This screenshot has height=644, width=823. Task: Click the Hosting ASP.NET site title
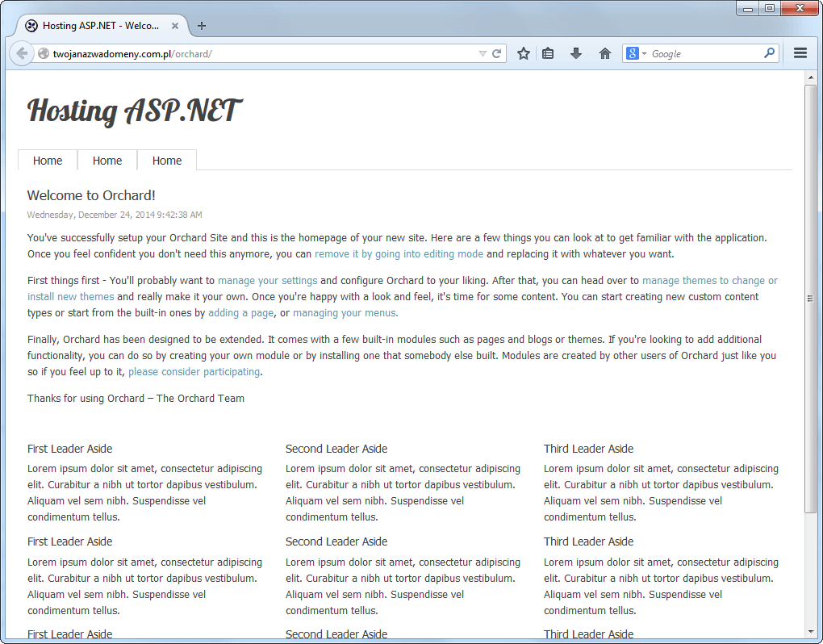pos(135,111)
